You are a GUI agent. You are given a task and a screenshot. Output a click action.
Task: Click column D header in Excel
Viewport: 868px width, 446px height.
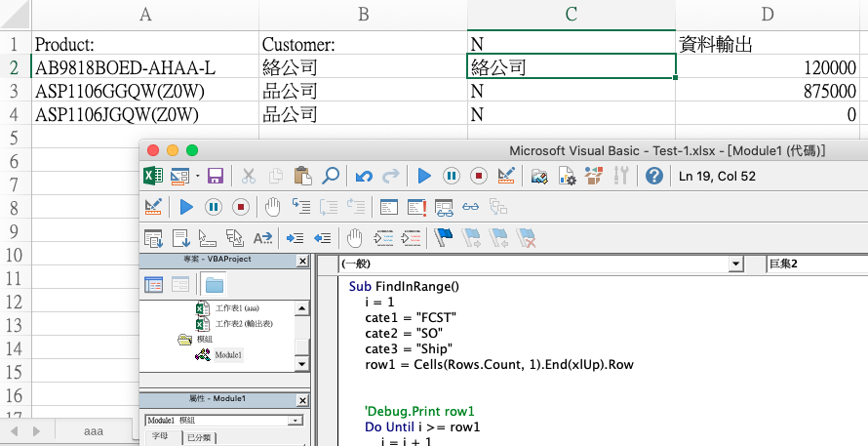pos(768,15)
